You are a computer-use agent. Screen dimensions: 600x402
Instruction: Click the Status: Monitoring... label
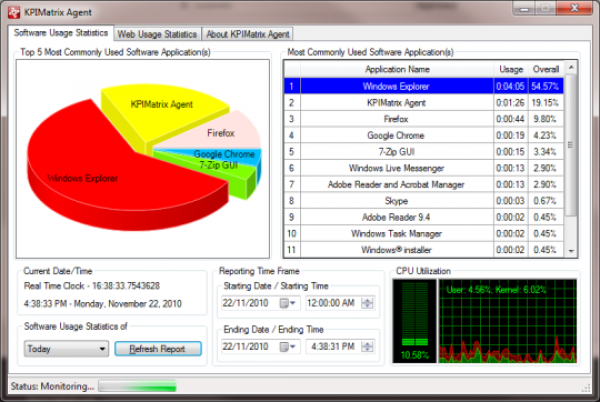click(x=52, y=386)
